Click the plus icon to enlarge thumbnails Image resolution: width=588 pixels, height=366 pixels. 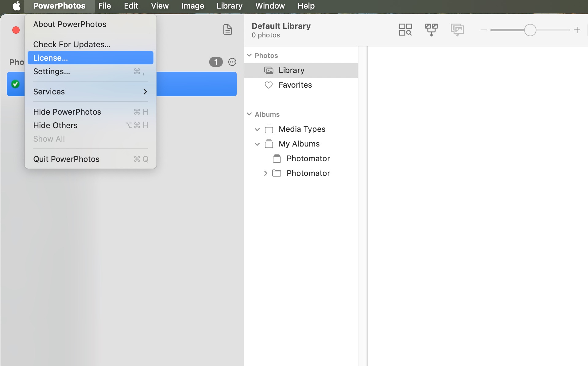tap(577, 30)
